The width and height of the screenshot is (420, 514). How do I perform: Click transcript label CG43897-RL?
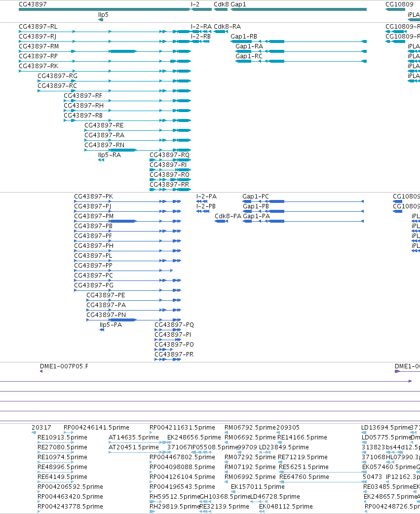pos(38,27)
